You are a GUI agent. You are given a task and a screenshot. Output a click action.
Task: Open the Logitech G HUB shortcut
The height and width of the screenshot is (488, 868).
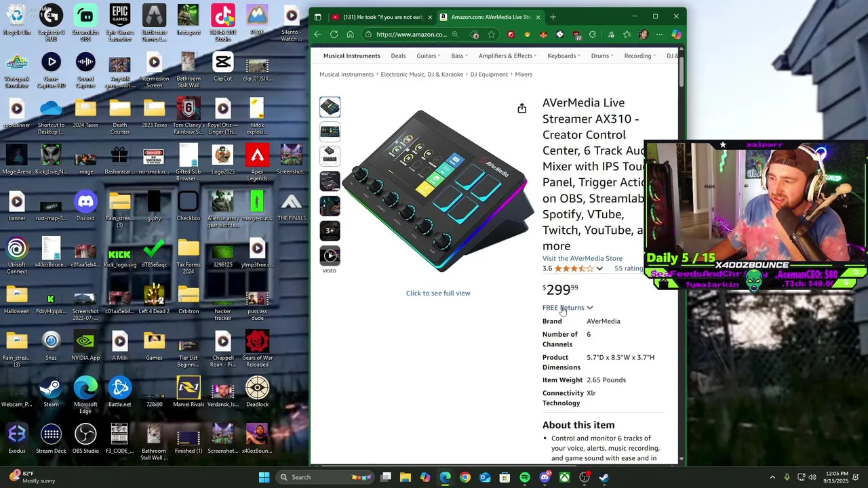(51, 22)
